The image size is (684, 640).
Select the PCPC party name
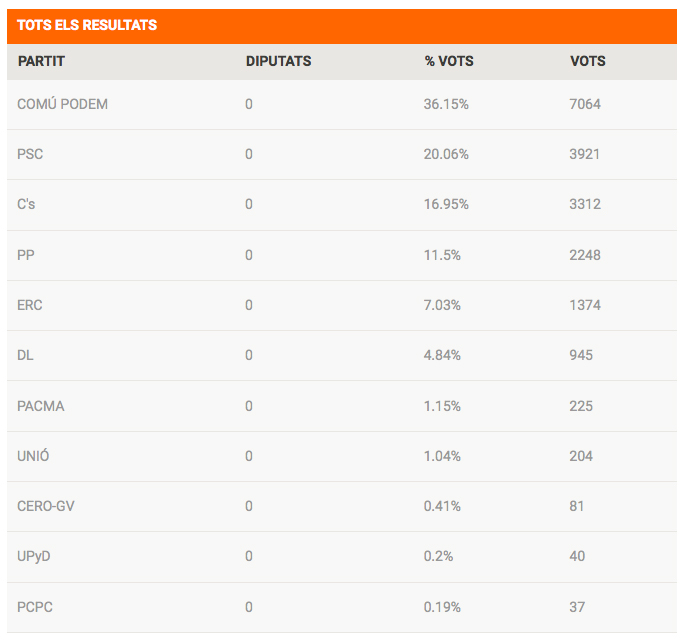tap(35, 607)
